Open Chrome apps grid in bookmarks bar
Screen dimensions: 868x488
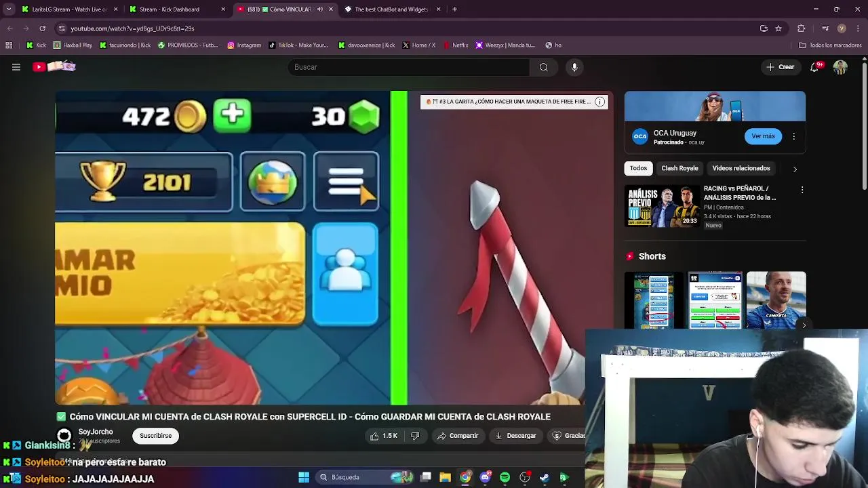click(x=9, y=45)
